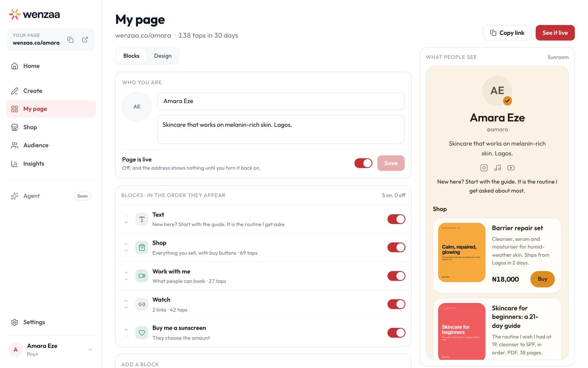Move the Text block down
588x368 pixels.
point(126,223)
